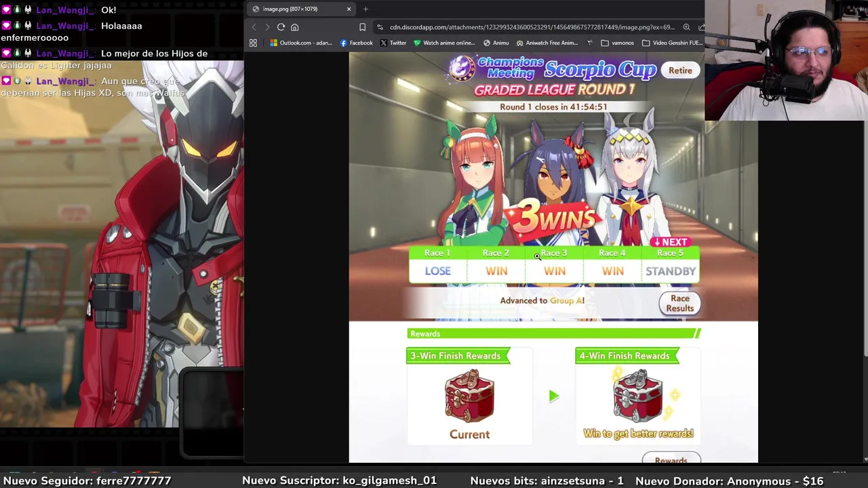Click the '3-Win Finish Rewards' header

pyautogui.click(x=458, y=356)
